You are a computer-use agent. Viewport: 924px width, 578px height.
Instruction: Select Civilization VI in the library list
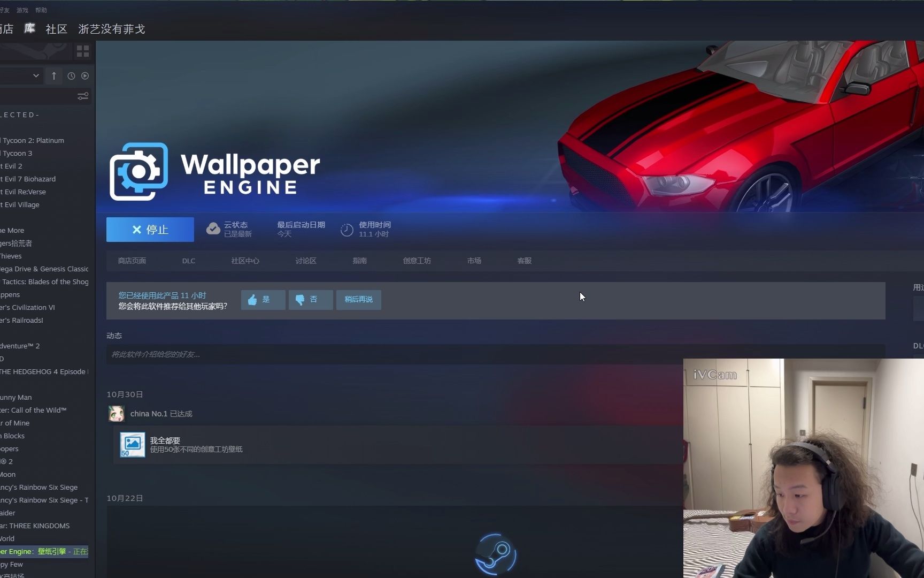(44, 307)
